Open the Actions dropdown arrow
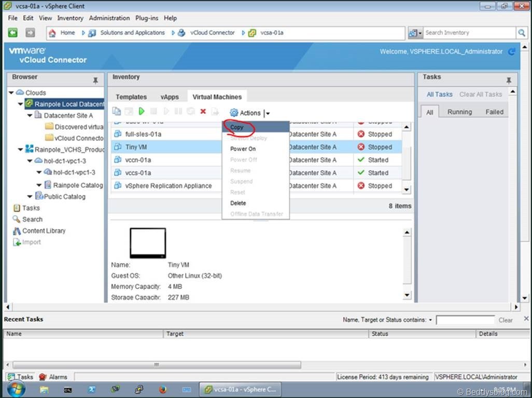Viewport: 532px width, 398px height. [x=268, y=114]
